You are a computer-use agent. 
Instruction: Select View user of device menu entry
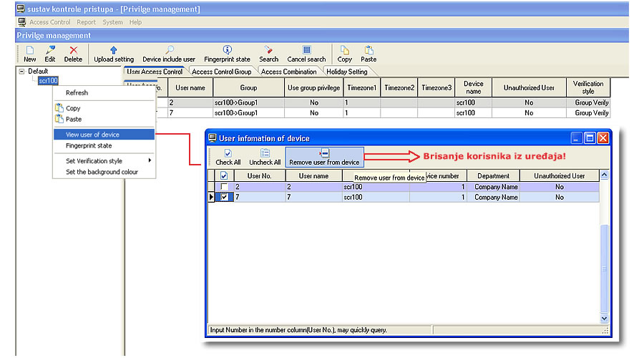click(92, 135)
